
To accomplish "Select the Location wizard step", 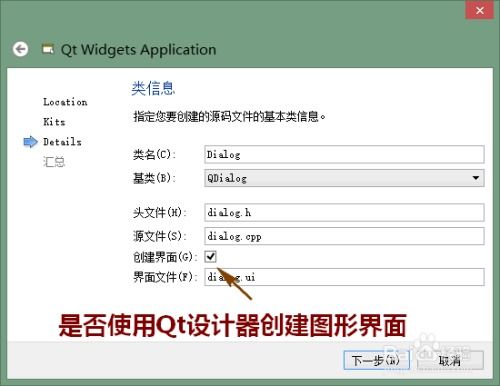I will (65, 102).
